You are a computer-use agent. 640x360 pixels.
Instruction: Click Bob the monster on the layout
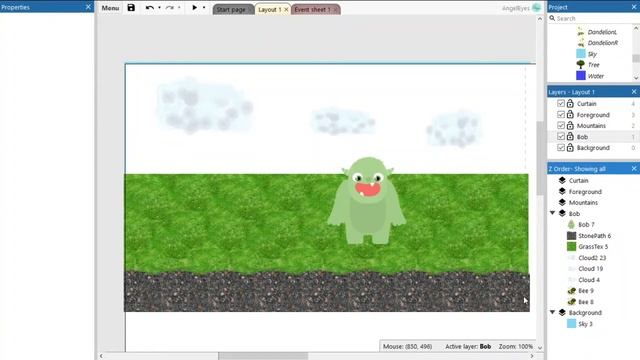point(367,201)
